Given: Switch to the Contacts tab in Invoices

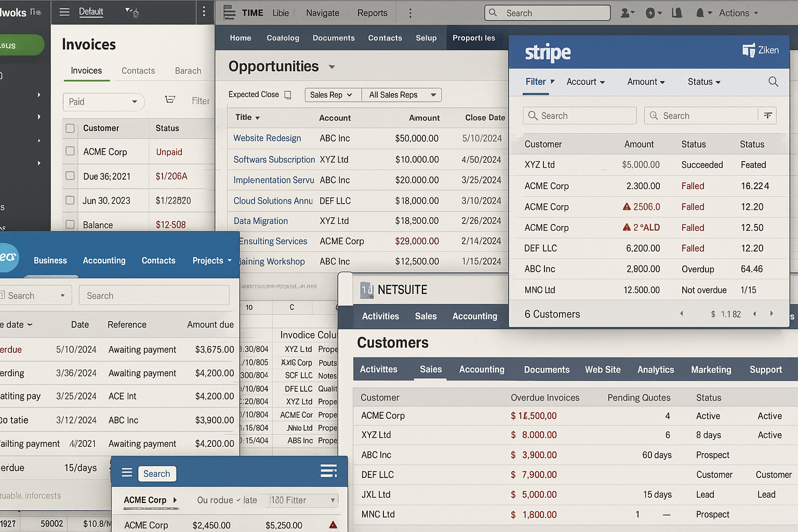Looking at the screenshot, I should [138, 71].
